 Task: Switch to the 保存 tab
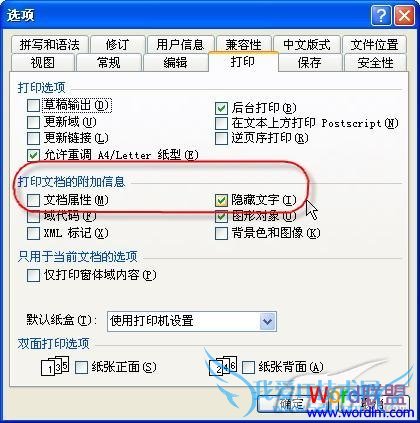tap(310, 62)
